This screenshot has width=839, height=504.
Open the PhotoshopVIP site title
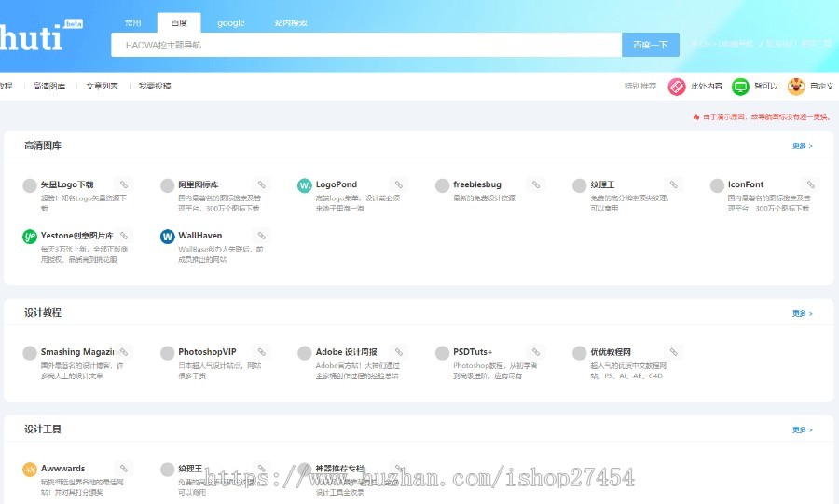207,352
